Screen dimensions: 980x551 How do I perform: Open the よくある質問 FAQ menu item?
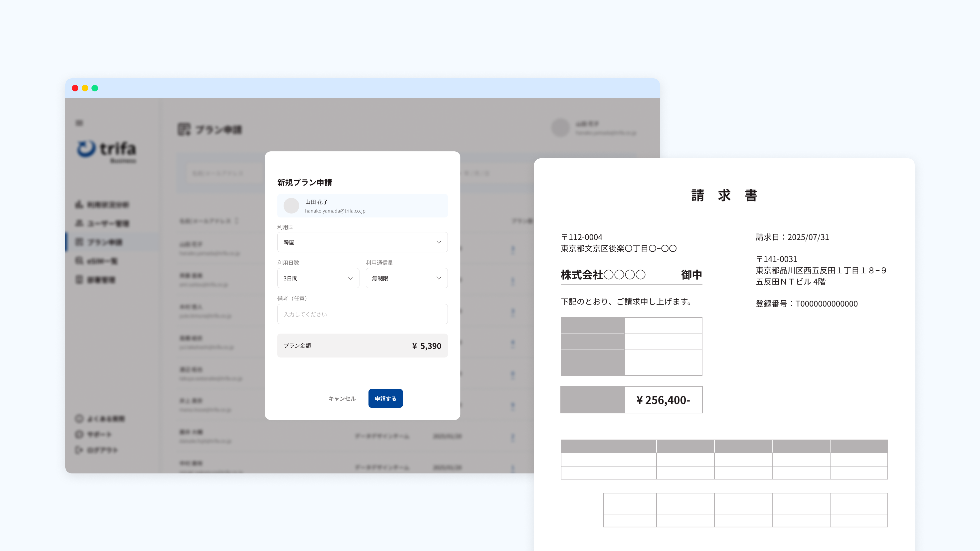pos(105,419)
